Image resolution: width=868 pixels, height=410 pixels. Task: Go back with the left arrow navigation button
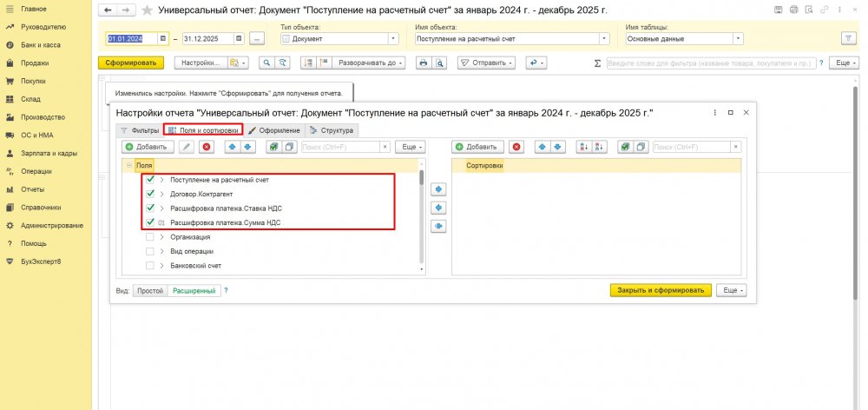108,10
